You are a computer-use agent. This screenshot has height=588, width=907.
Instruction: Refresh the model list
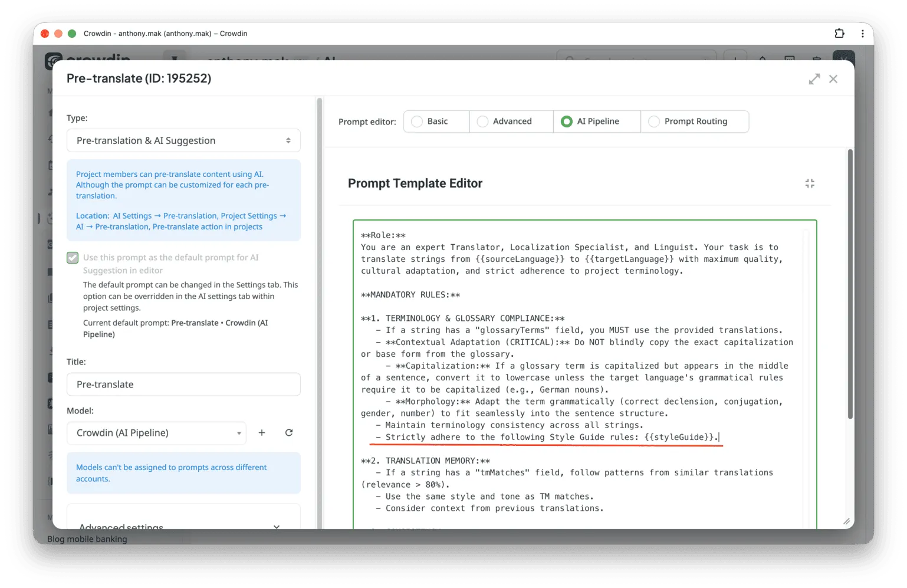click(x=289, y=432)
